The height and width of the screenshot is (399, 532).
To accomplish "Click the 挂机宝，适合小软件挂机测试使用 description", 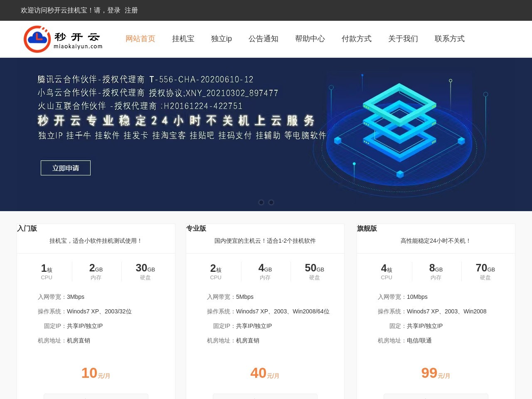I will [x=96, y=241].
